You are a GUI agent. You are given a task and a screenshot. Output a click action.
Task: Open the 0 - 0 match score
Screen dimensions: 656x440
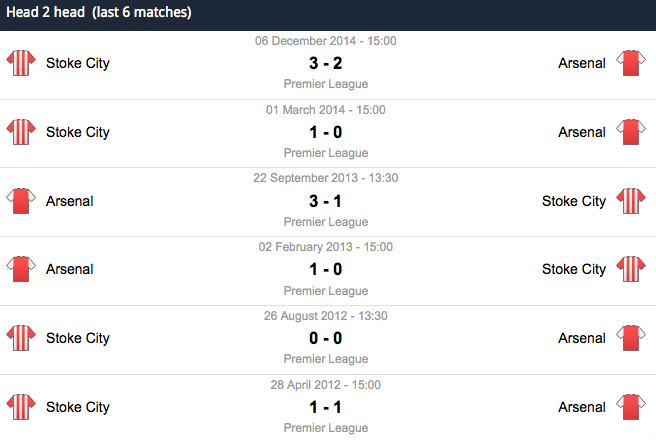tap(325, 338)
